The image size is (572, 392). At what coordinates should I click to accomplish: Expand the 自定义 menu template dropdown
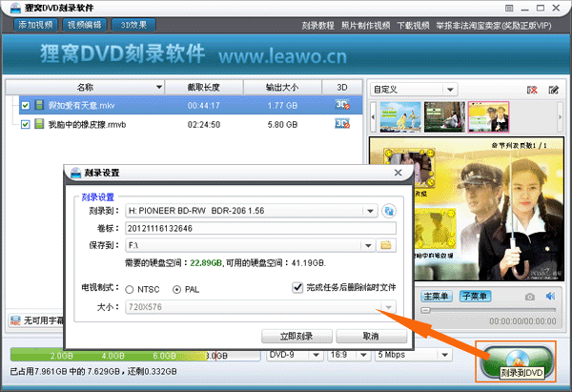(450, 90)
